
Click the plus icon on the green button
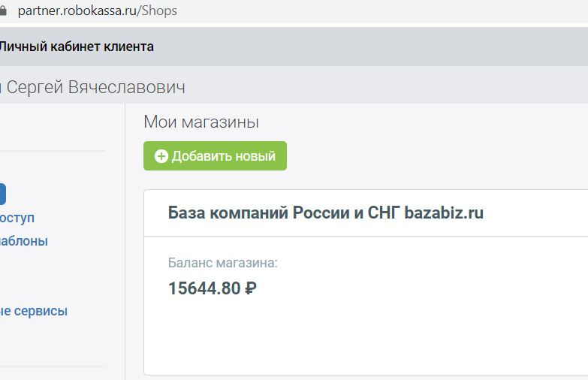tap(161, 156)
